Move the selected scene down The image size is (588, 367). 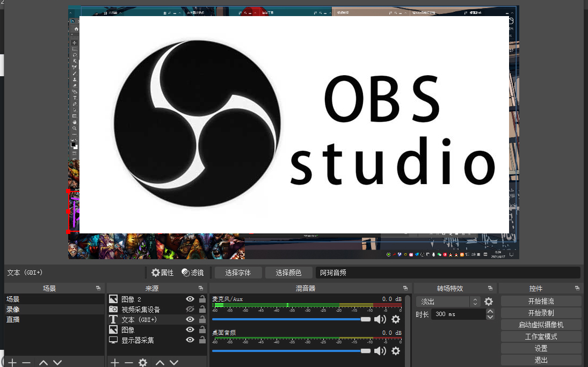click(57, 363)
